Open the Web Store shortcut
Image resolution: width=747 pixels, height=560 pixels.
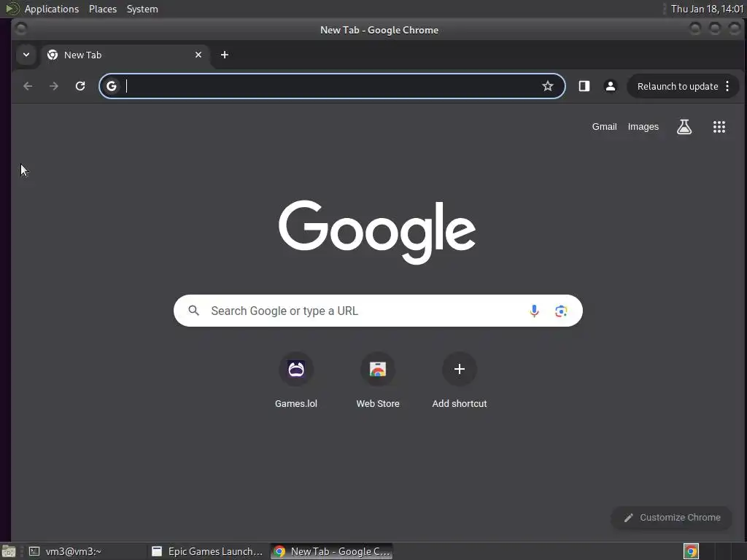click(378, 380)
